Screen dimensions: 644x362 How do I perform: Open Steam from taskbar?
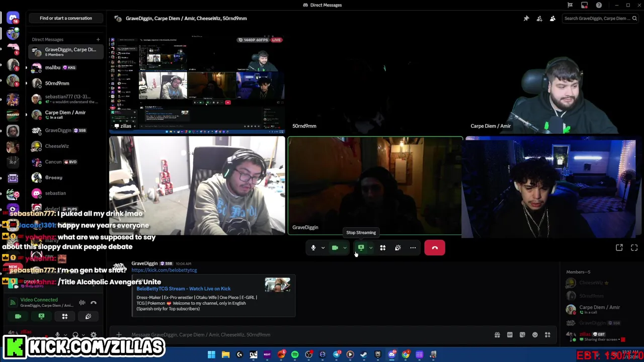[364, 354]
